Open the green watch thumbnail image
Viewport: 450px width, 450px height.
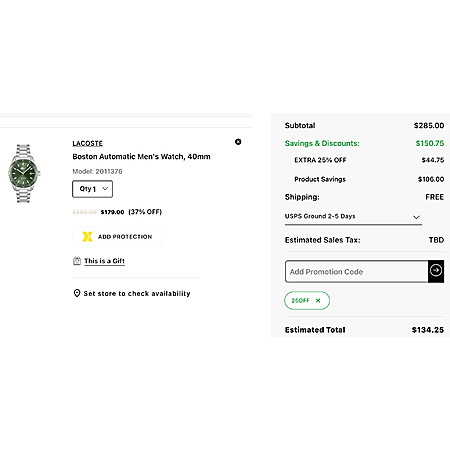pyautogui.click(x=24, y=173)
